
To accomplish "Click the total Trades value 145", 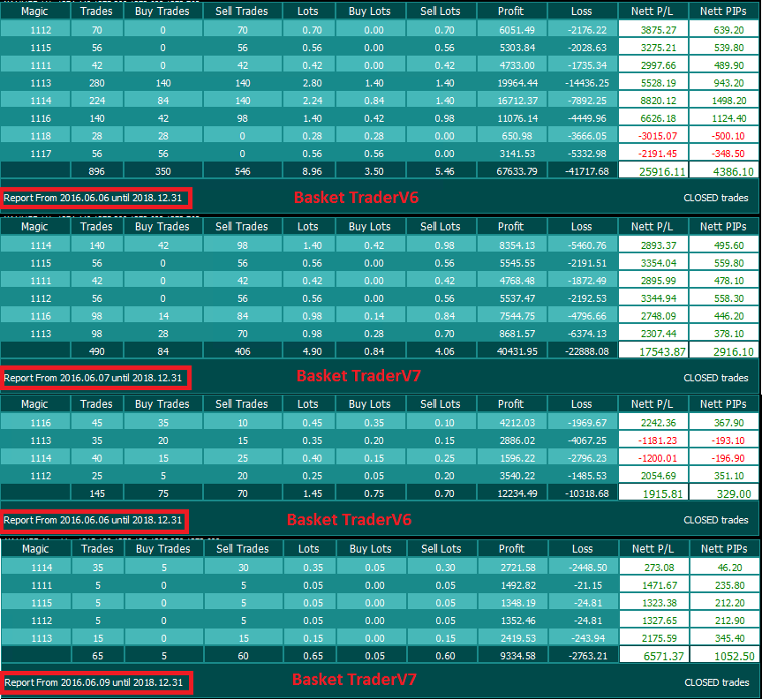I will tap(97, 493).
